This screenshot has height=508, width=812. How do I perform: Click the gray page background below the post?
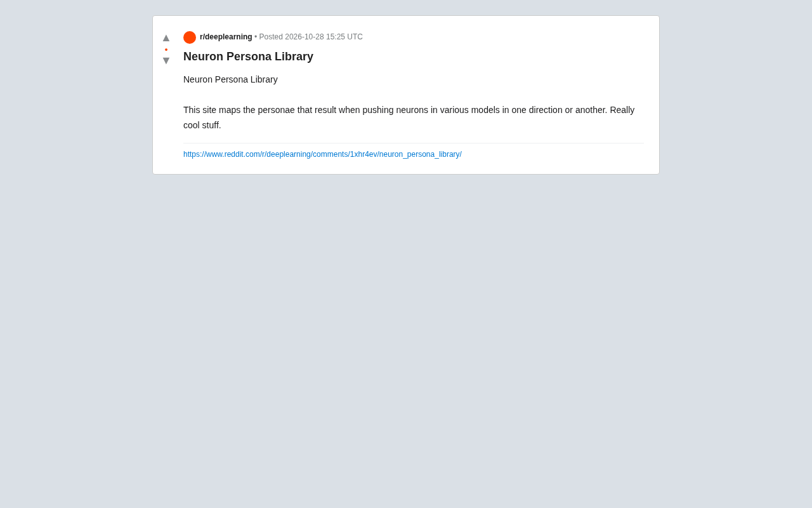(x=406, y=343)
